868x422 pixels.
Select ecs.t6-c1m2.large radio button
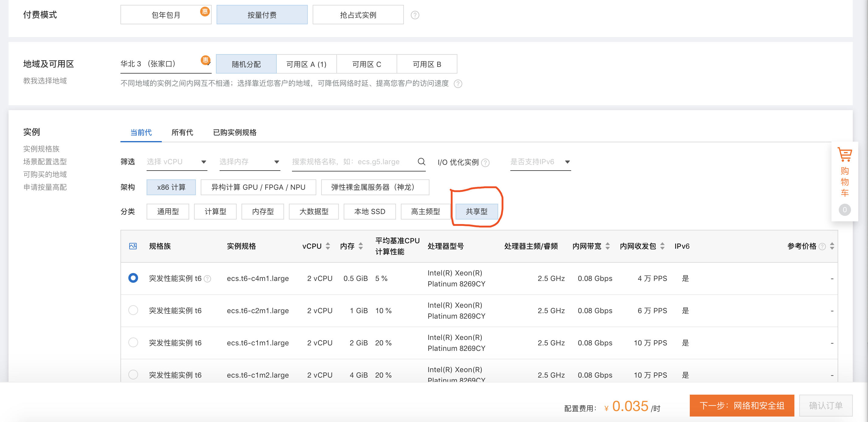133,375
